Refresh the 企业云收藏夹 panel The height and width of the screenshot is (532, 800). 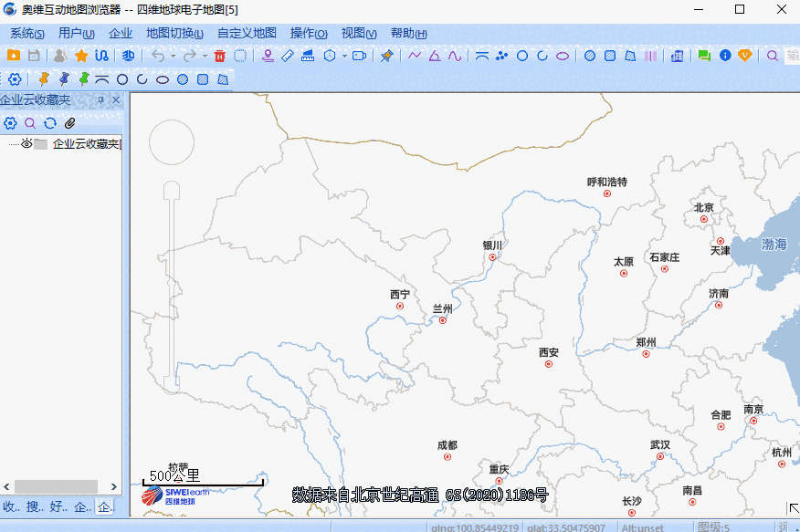click(x=50, y=122)
